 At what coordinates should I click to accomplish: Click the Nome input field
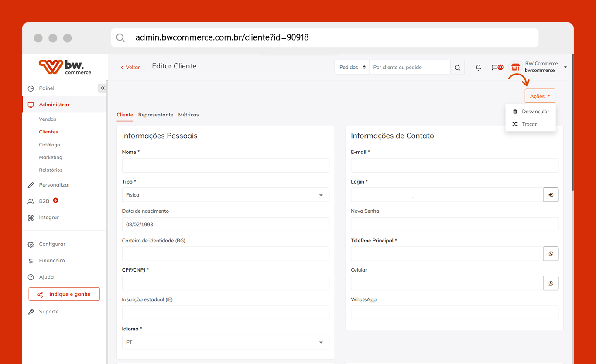[x=226, y=165]
